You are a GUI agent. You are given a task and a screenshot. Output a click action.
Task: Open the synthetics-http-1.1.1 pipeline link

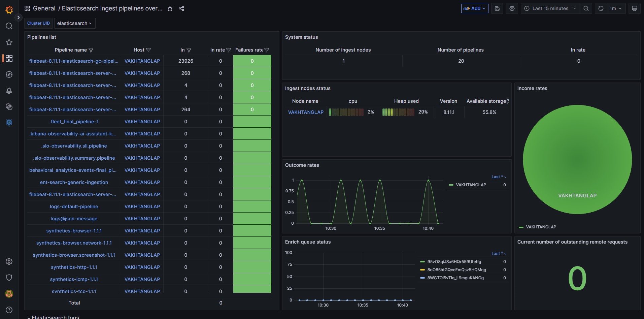click(74, 267)
